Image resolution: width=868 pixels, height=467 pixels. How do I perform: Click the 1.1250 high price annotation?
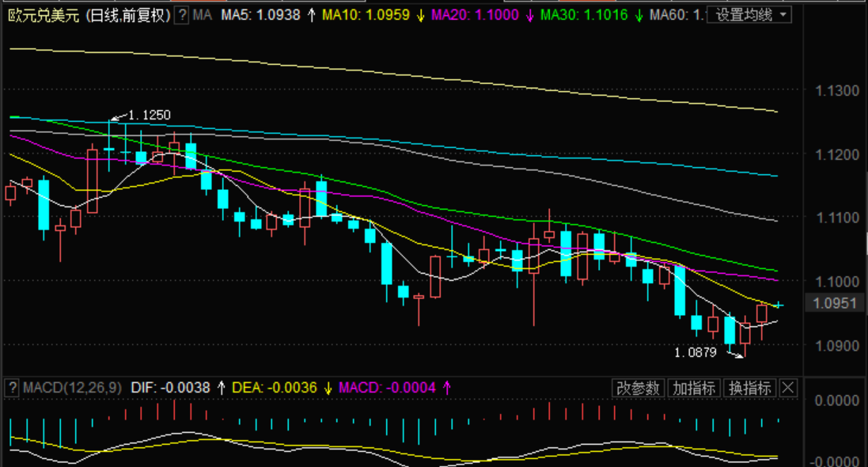[x=150, y=116]
